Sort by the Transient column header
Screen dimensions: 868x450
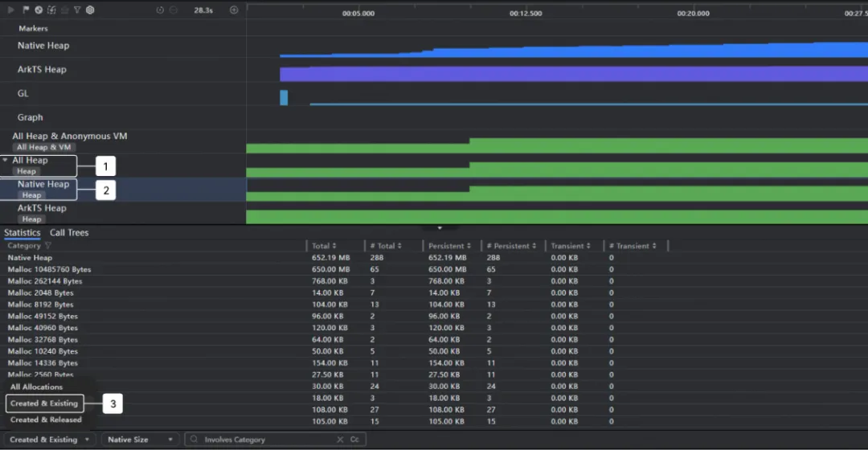(571, 246)
